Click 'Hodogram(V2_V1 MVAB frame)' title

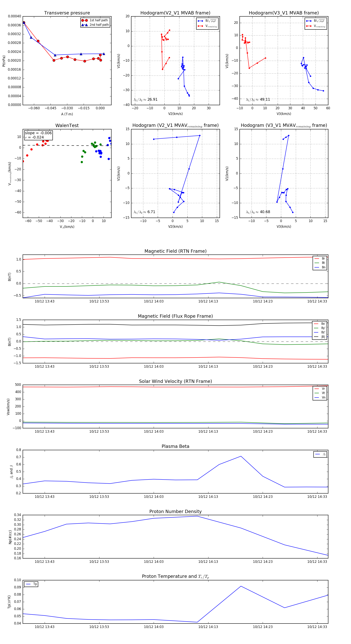pyautogui.click(x=175, y=13)
